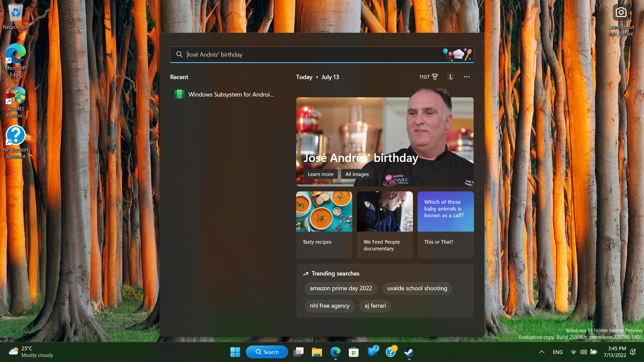Click the All images button
This screenshot has height=362, width=644.
click(357, 174)
